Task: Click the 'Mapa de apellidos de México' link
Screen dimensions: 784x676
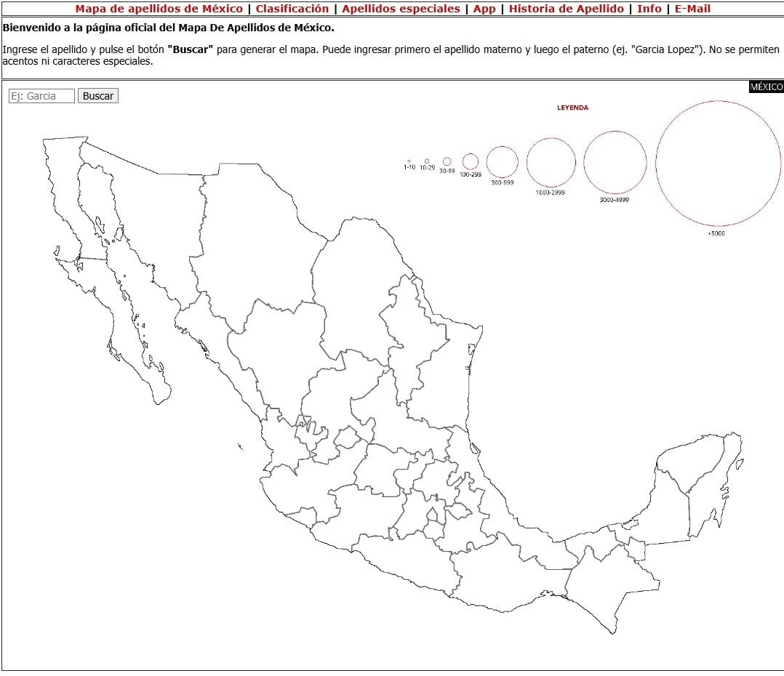Action: (x=159, y=9)
